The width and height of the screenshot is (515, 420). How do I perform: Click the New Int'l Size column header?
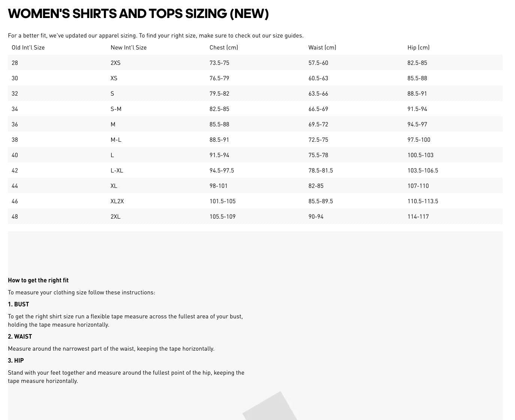click(x=129, y=48)
